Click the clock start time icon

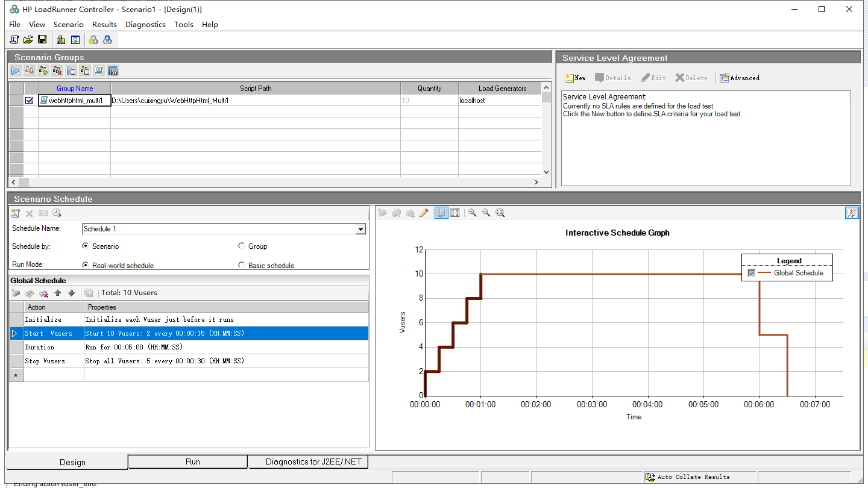[57, 213]
